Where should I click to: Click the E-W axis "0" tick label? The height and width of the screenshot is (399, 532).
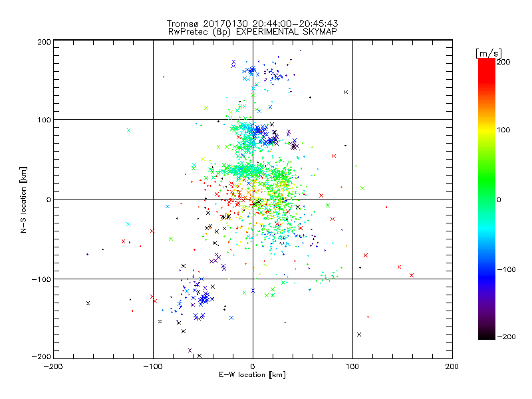[253, 366]
